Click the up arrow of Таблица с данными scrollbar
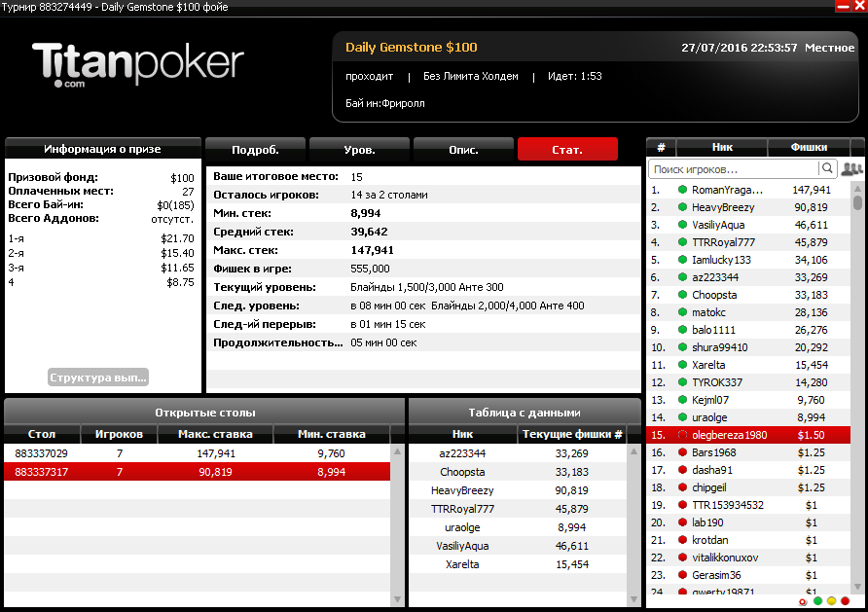This screenshot has height=612, width=868. tap(633, 451)
